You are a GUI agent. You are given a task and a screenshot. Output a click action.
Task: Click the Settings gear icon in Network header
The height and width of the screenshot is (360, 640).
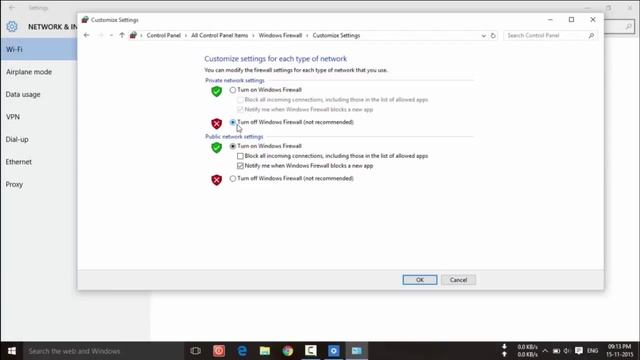[12, 27]
